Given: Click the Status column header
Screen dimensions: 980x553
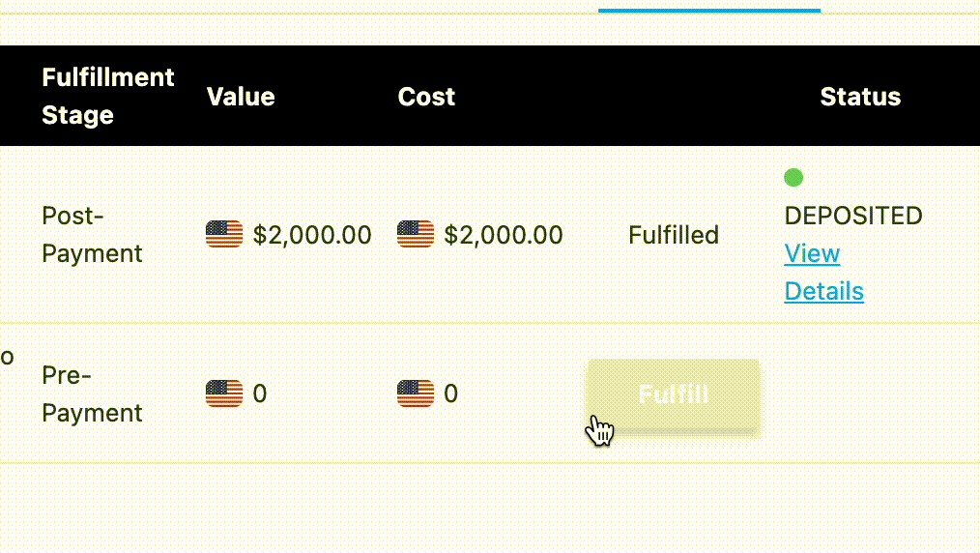Looking at the screenshot, I should tap(860, 97).
